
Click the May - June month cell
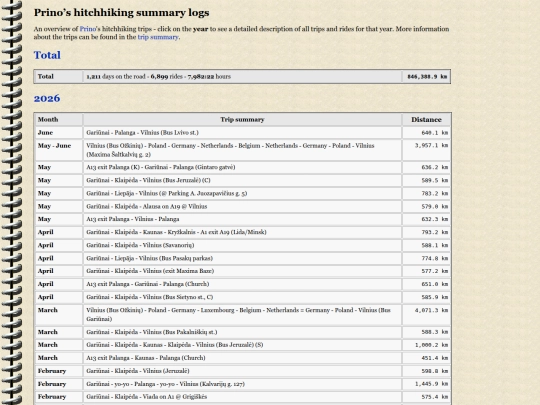tap(59, 150)
